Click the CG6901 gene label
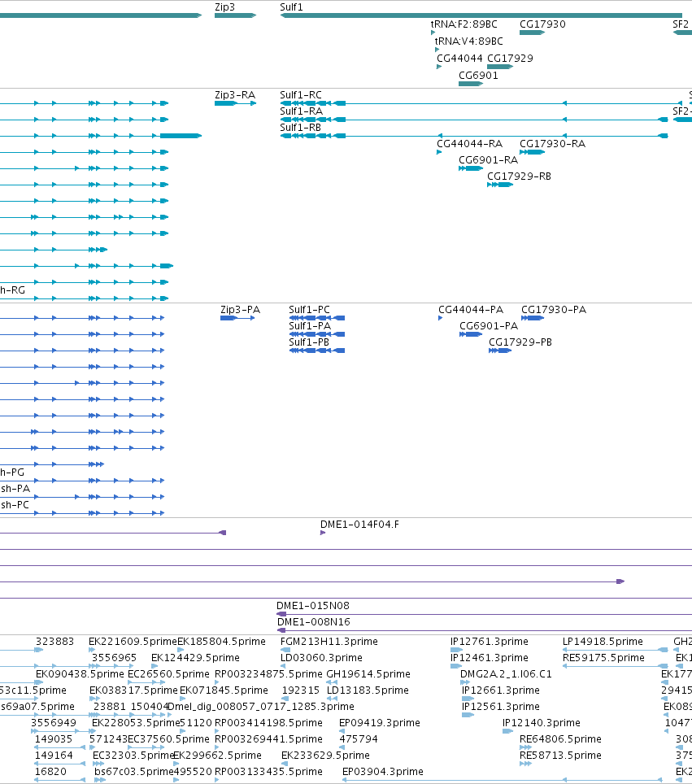 (478, 75)
